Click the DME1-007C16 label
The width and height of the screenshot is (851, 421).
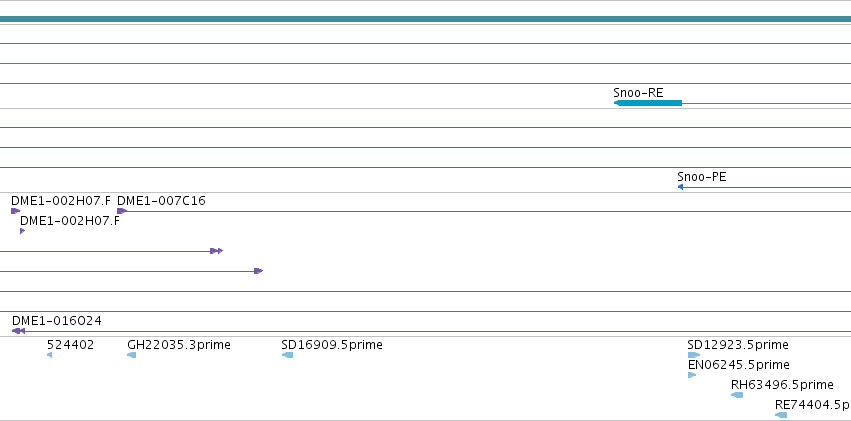[x=161, y=201]
